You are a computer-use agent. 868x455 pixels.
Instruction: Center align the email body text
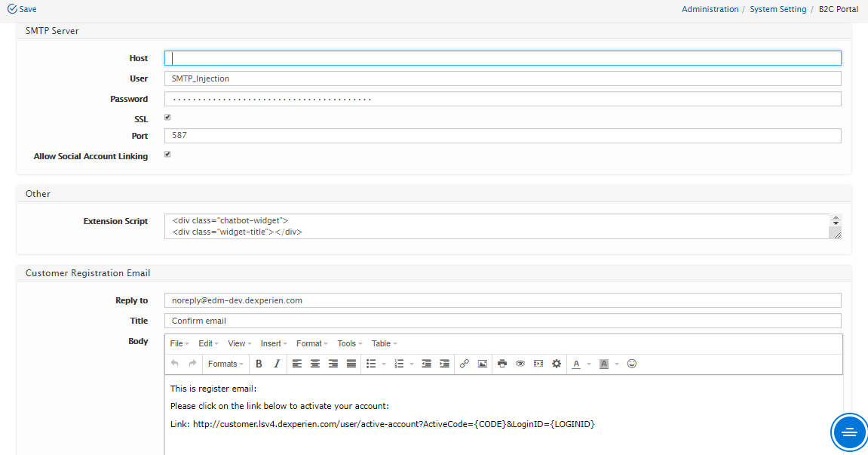pos(315,364)
